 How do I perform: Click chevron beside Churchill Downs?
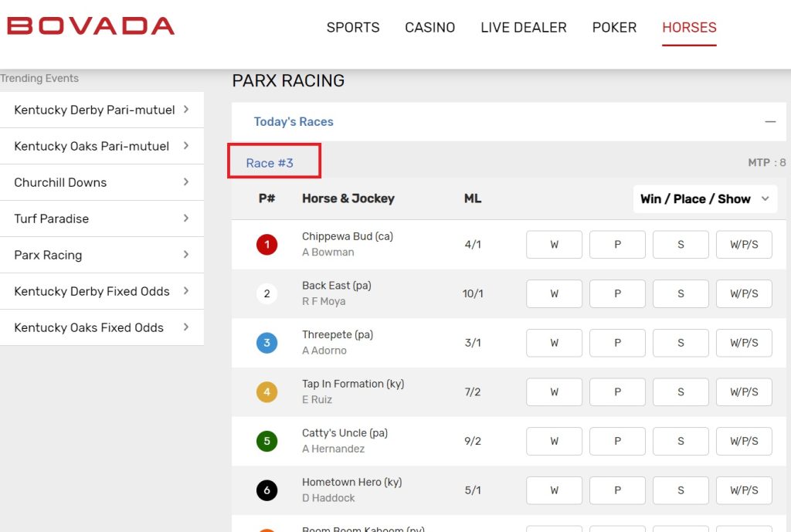pyautogui.click(x=186, y=182)
